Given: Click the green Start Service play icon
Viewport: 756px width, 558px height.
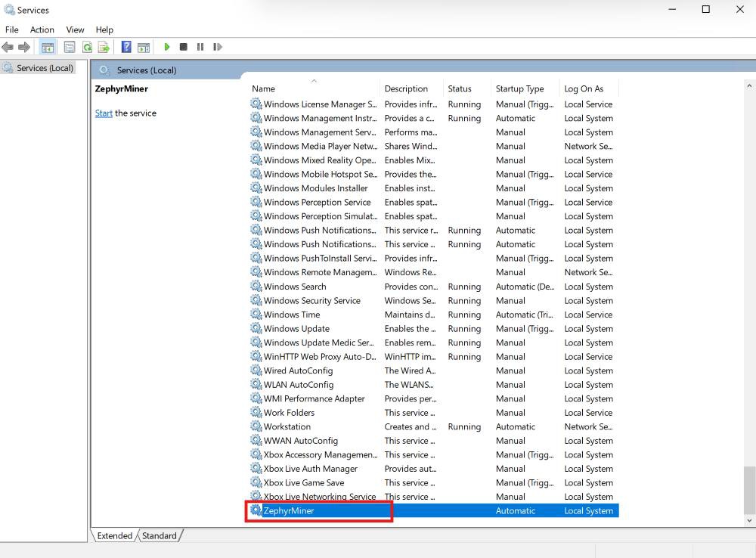Looking at the screenshot, I should click(x=167, y=47).
